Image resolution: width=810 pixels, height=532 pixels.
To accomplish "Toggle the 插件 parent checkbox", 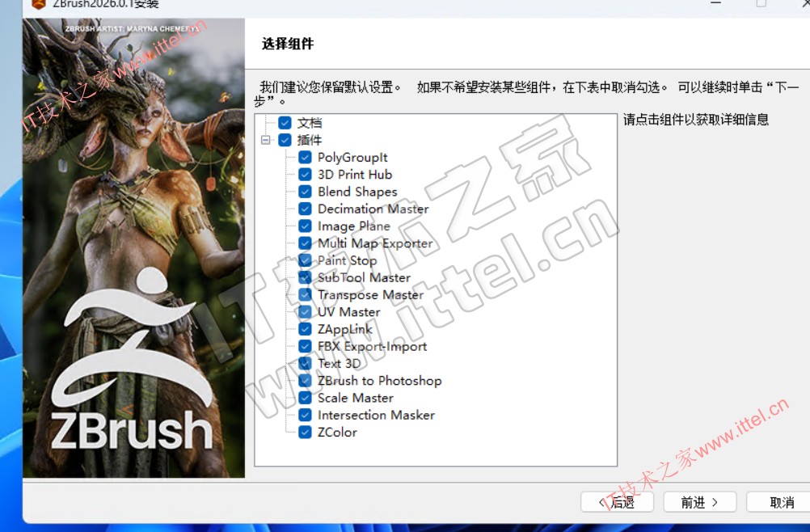I will pyautogui.click(x=285, y=140).
